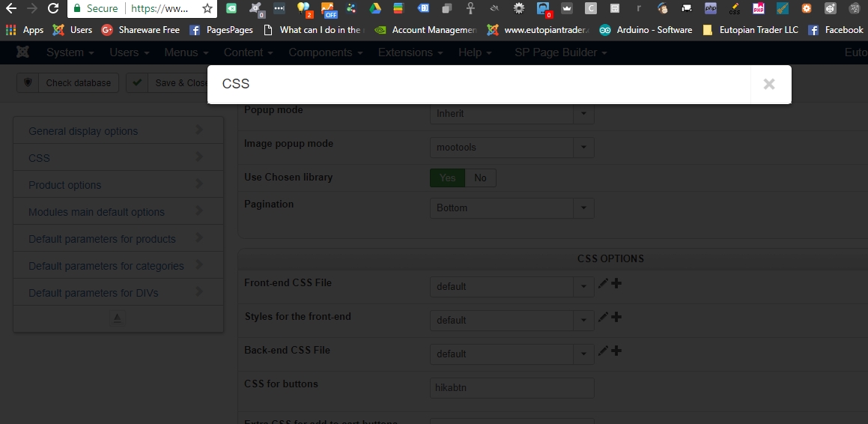Screen dimensions: 868x424
Task: Open the Content menu
Action: pyautogui.click(x=248, y=52)
